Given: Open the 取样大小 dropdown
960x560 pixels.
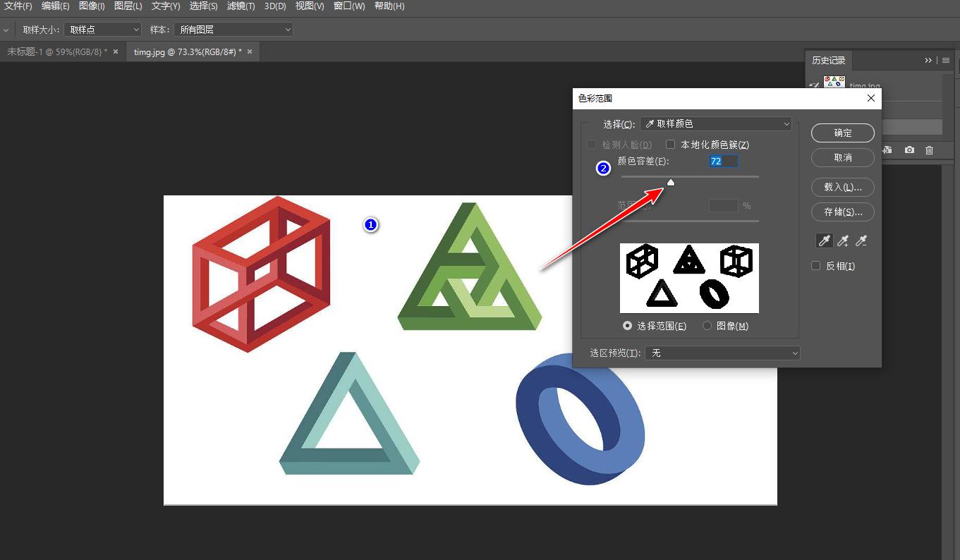Looking at the screenshot, I should [x=103, y=30].
